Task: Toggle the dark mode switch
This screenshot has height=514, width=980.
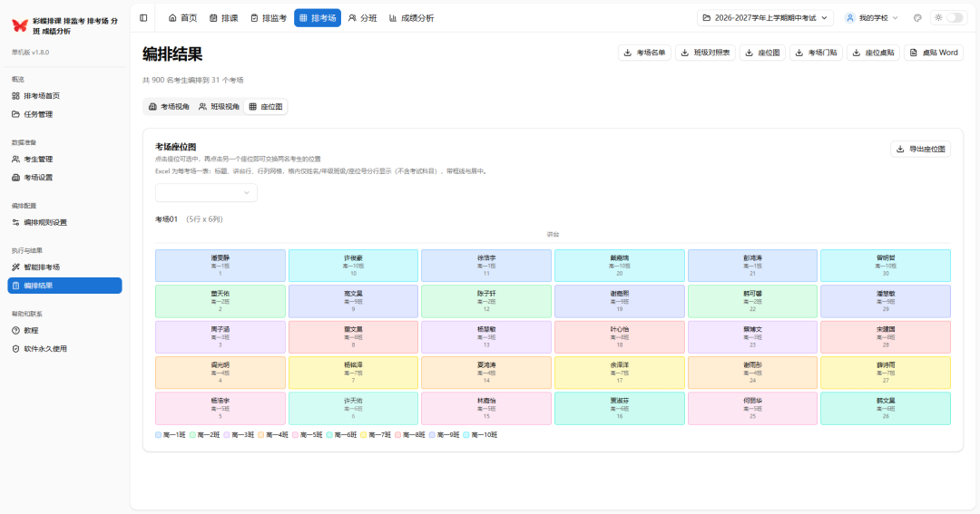Action: click(x=955, y=18)
